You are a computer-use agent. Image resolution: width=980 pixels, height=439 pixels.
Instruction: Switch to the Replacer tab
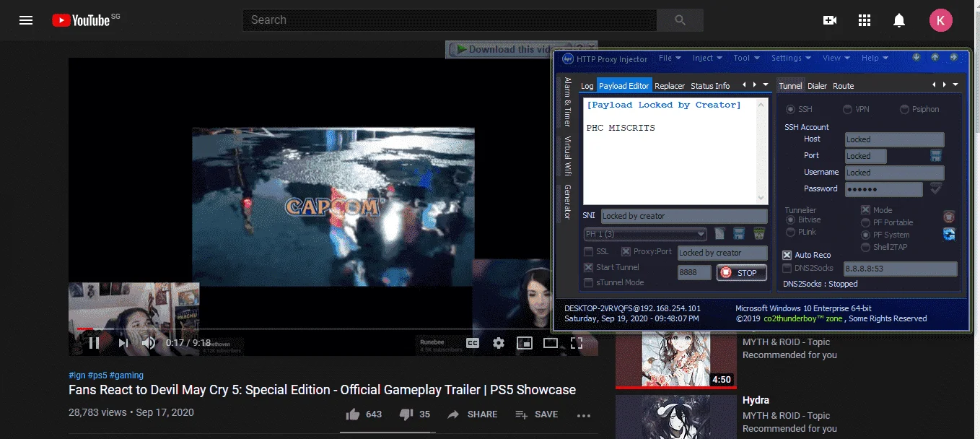click(x=670, y=86)
